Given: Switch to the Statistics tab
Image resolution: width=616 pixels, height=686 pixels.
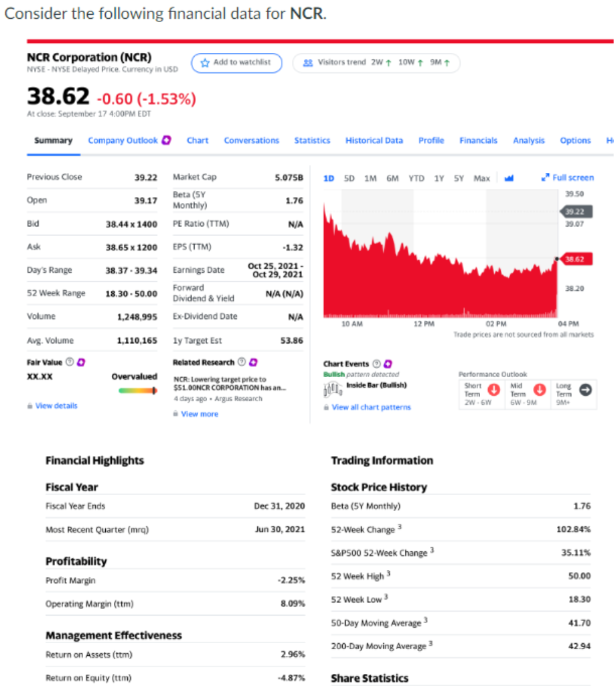Looking at the screenshot, I should coord(312,140).
